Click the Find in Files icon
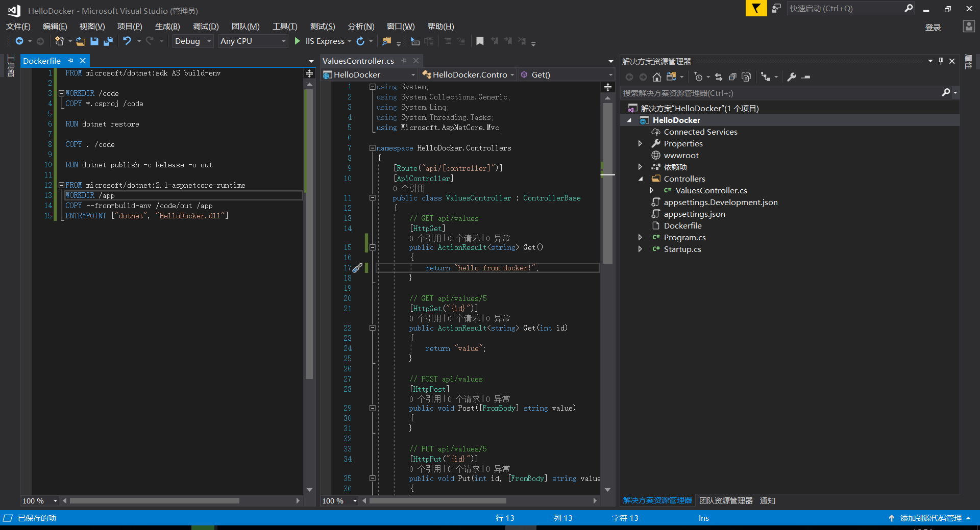 tap(386, 41)
